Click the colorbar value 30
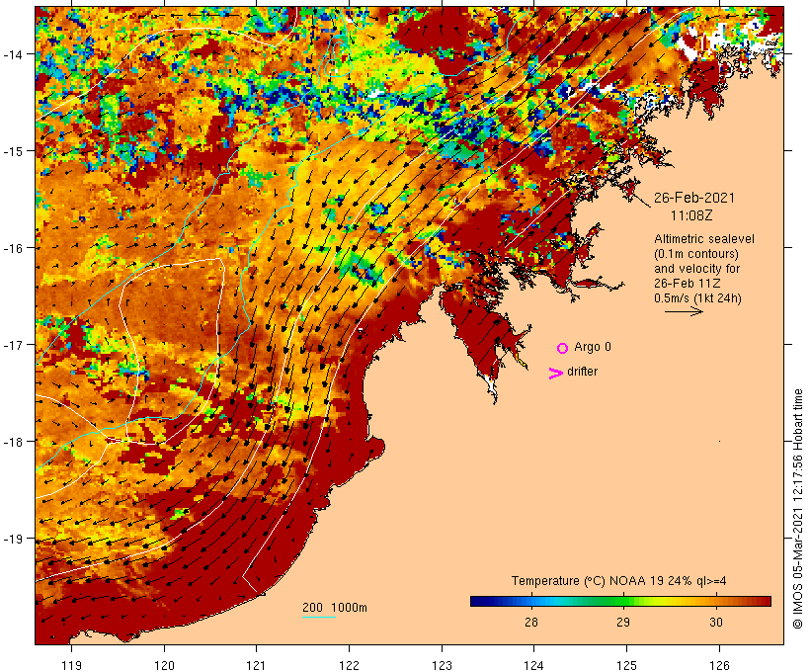This screenshot has width=810, height=672. click(715, 623)
